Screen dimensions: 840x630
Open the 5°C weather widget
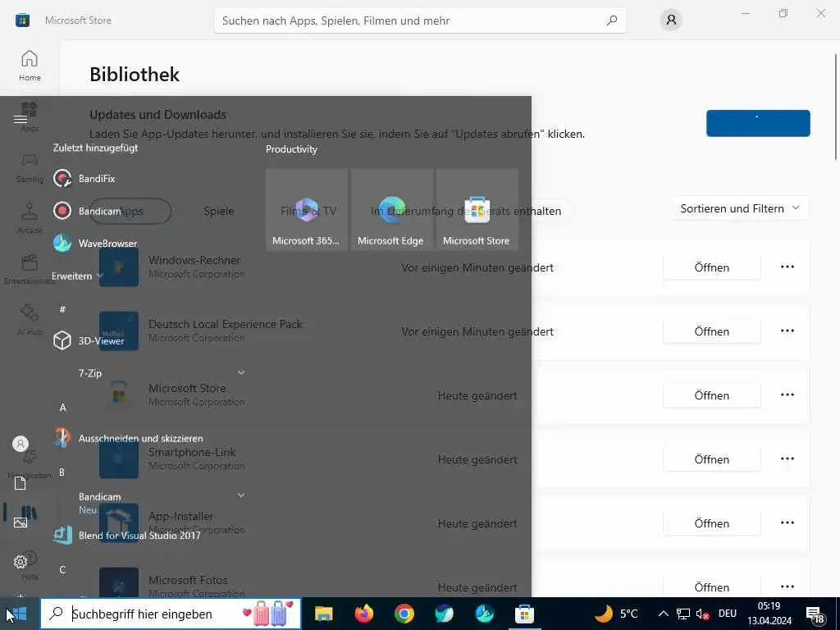pyautogui.click(x=616, y=614)
